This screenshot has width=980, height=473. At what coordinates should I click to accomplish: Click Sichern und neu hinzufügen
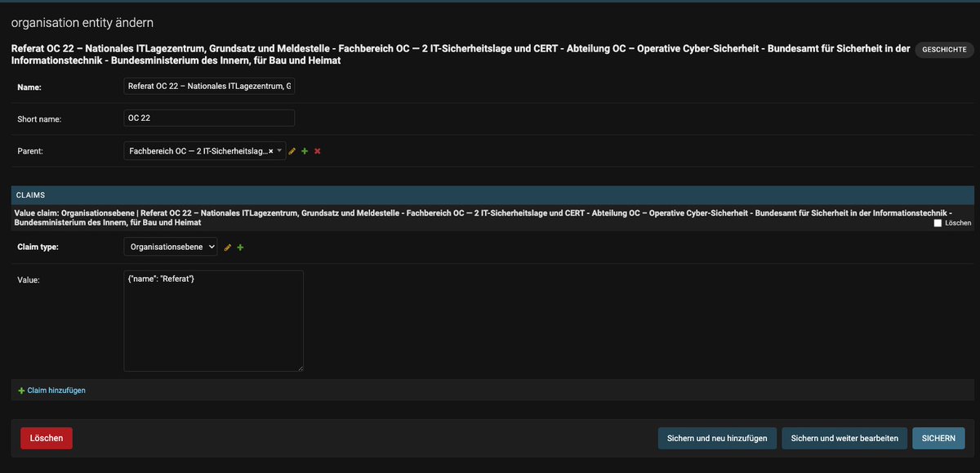pyautogui.click(x=717, y=438)
